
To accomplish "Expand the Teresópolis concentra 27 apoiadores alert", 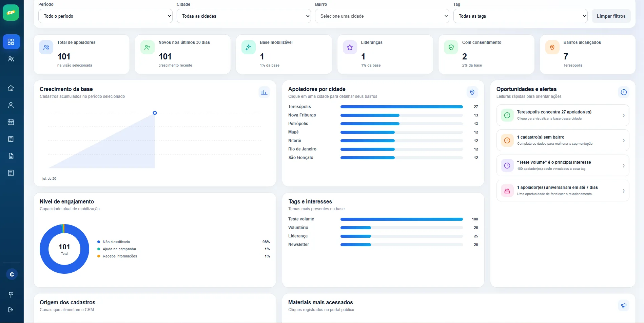I will (x=563, y=115).
